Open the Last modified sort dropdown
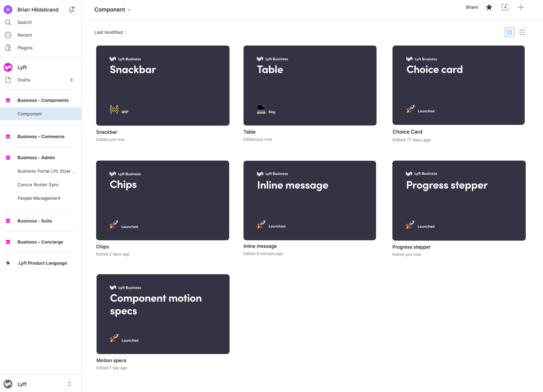The width and height of the screenshot is (543, 392). click(x=110, y=32)
